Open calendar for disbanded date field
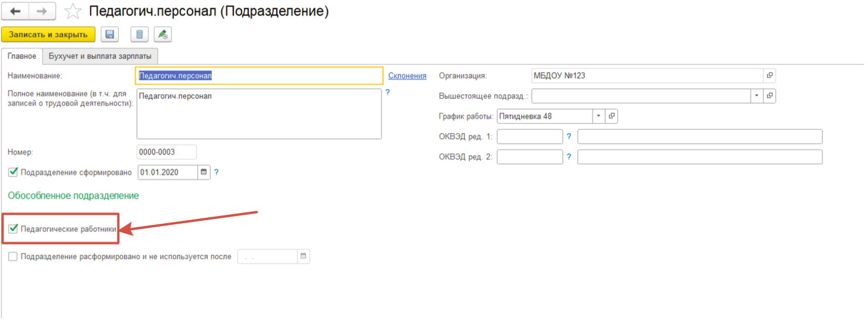Image resolution: width=868 pixels, height=325 pixels. pyautogui.click(x=303, y=256)
